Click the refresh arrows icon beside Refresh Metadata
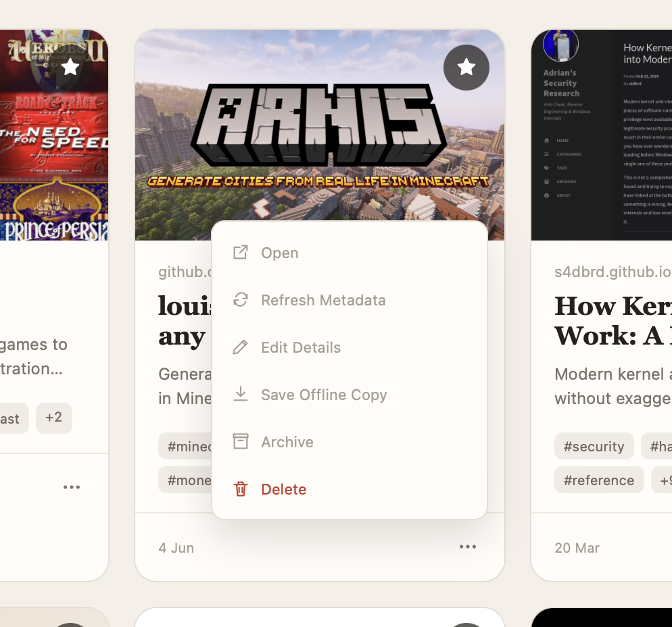The image size is (672, 627). coord(241,300)
